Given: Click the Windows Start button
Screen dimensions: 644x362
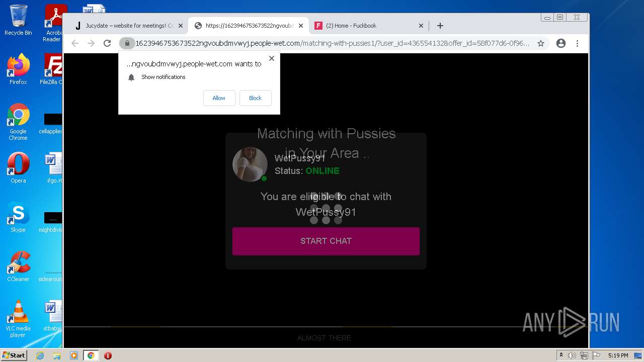Looking at the screenshot, I should pyautogui.click(x=14, y=355).
